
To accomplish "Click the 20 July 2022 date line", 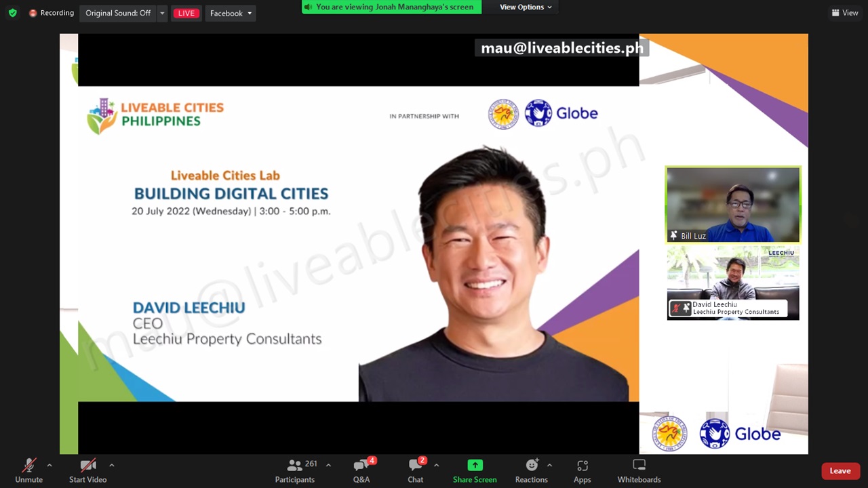I will click(x=231, y=211).
